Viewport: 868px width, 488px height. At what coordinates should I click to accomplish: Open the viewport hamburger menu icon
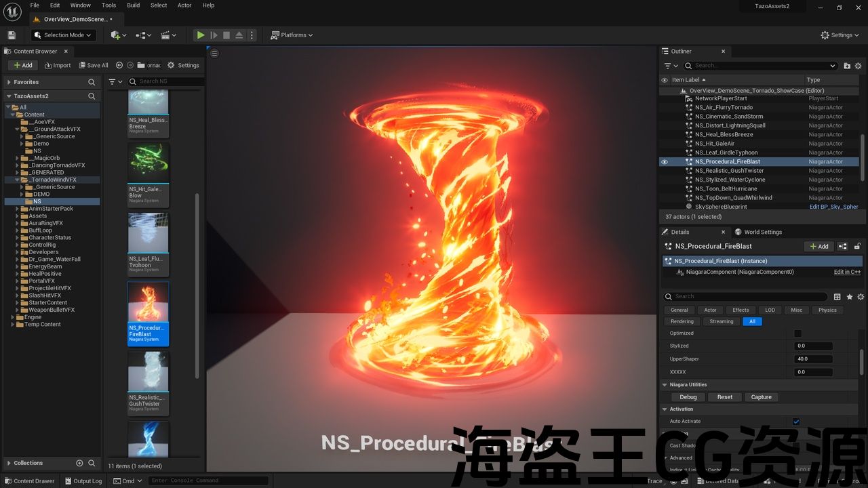pos(214,54)
